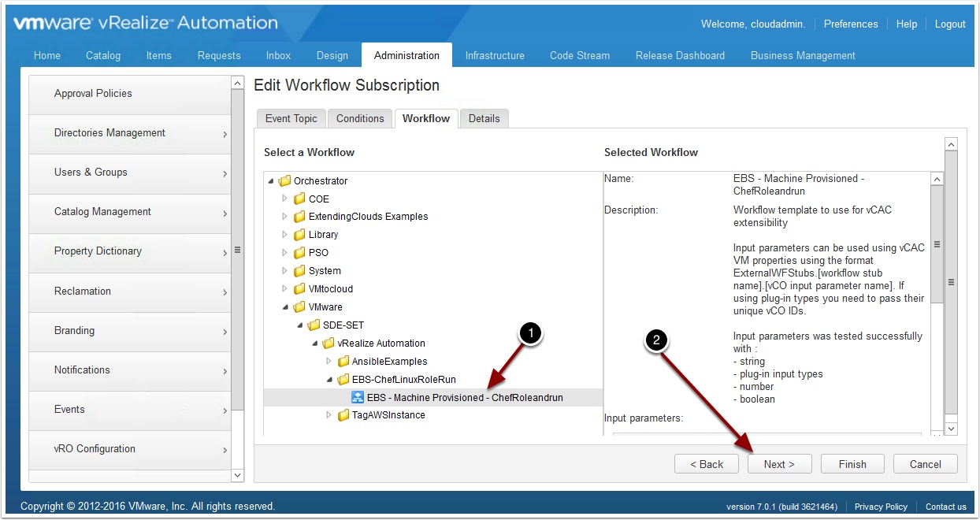
Task: Expand the PSO folder node
Action: [x=285, y=253]
